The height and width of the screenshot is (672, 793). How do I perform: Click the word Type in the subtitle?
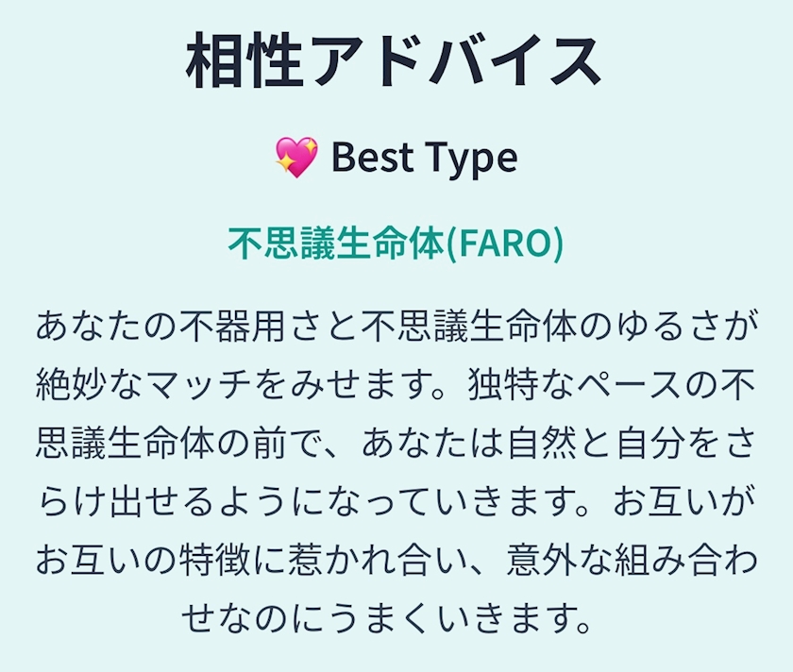[469, 157]
